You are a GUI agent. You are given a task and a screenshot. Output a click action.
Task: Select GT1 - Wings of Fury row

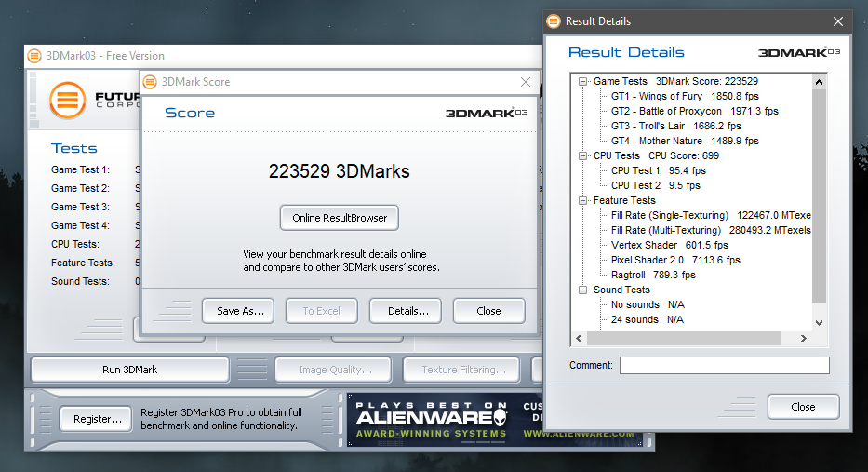(x=685, y=97)
